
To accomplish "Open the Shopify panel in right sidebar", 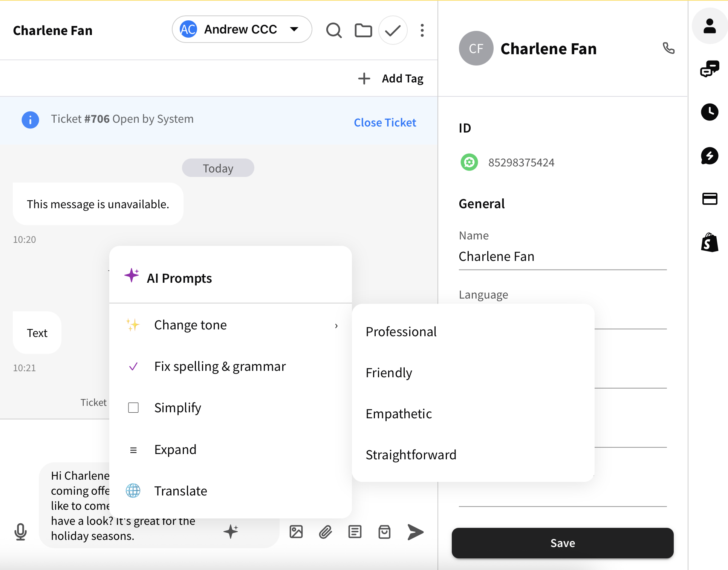I will [710, 242].
